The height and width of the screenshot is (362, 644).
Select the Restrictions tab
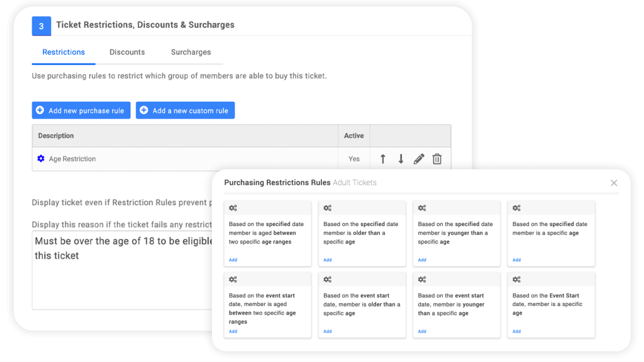pyautogui.click(x=64, y=52)
